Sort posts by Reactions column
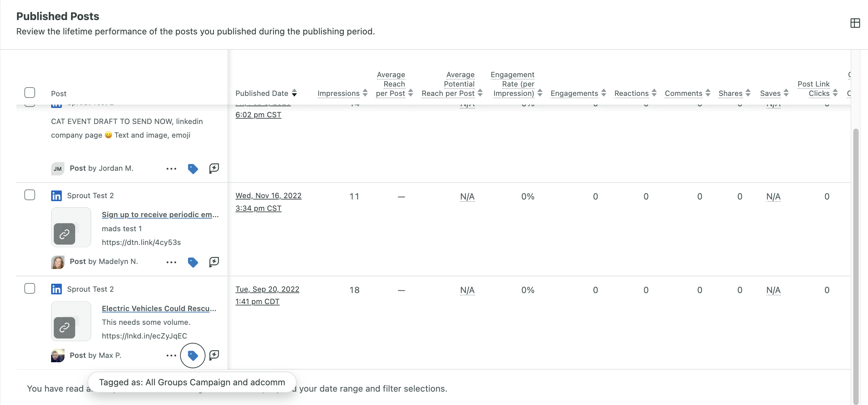Viewport: 868px width, 405px height. (654, 93)
